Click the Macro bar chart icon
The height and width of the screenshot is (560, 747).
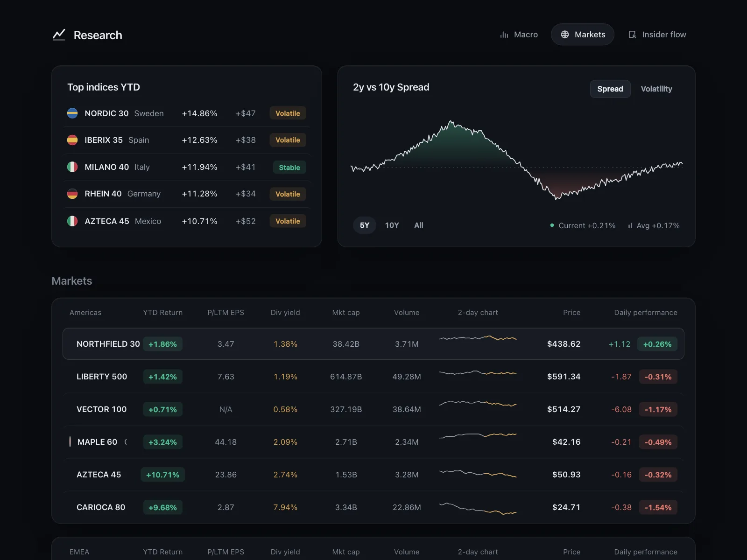pos(504,35)
